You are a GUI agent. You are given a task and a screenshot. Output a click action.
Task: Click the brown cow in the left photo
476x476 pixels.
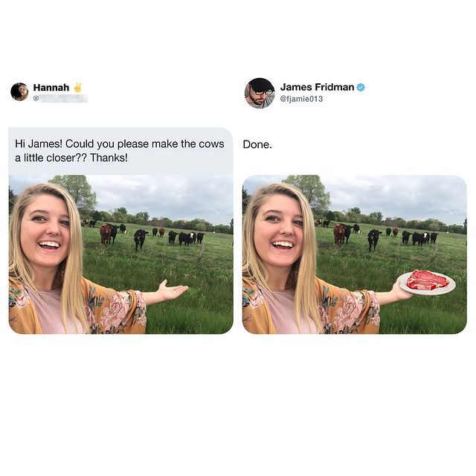106,234
